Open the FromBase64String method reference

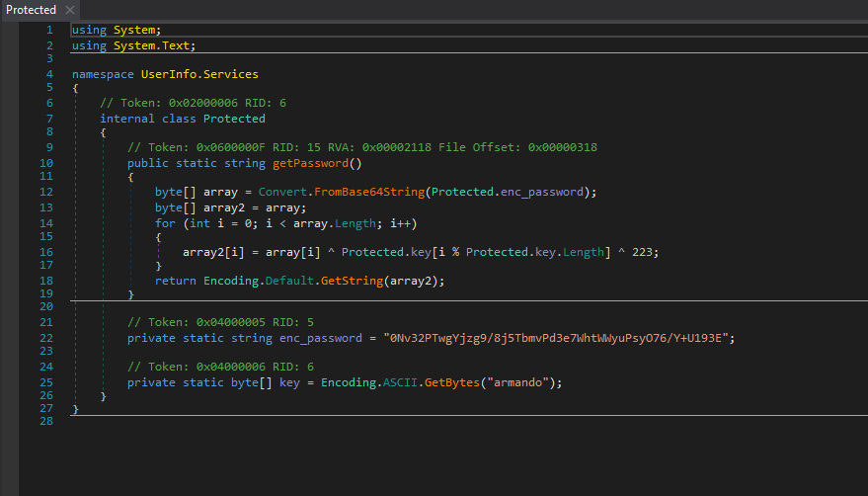click(x=375, y=192)
